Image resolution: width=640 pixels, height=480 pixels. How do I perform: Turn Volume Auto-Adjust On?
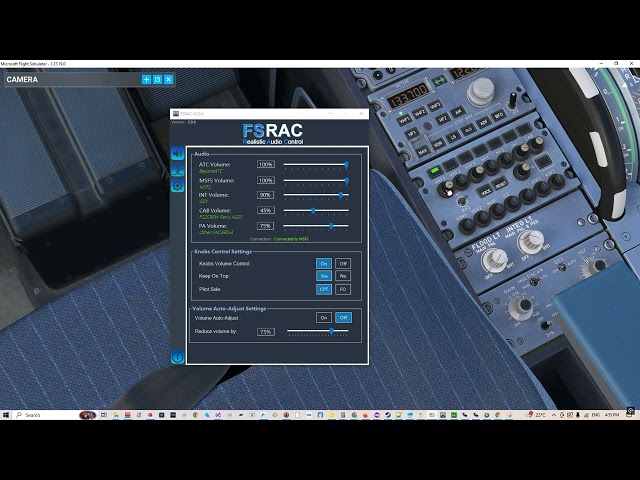tap(324, 318)
